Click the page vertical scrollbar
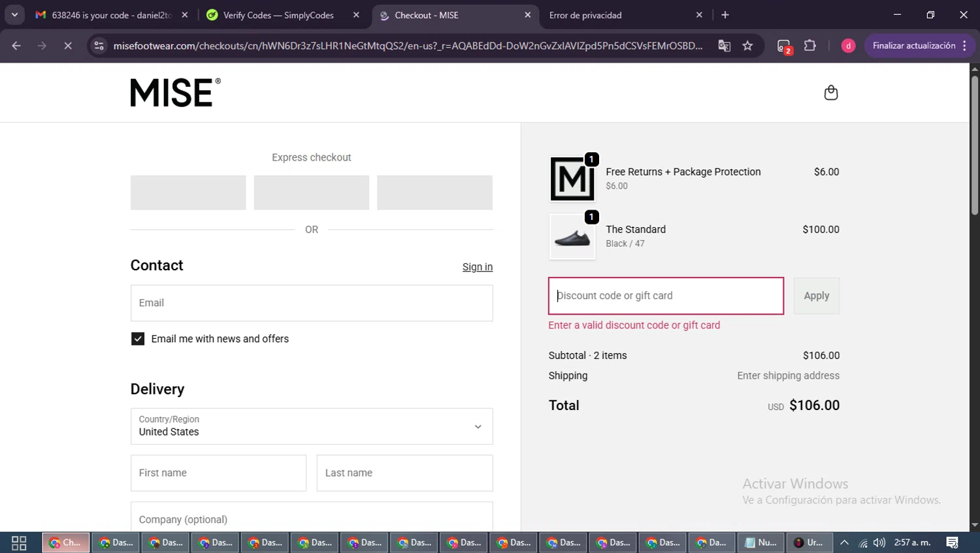 975,145
